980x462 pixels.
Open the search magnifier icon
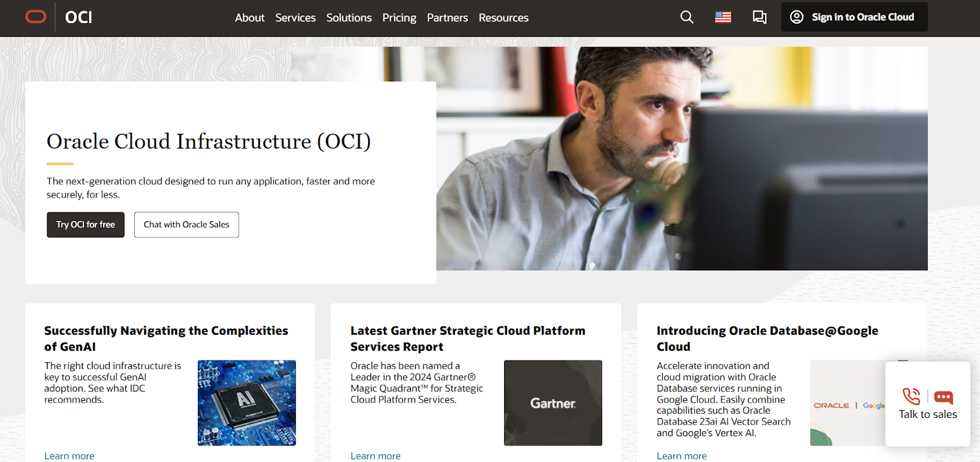pos(687,17)
